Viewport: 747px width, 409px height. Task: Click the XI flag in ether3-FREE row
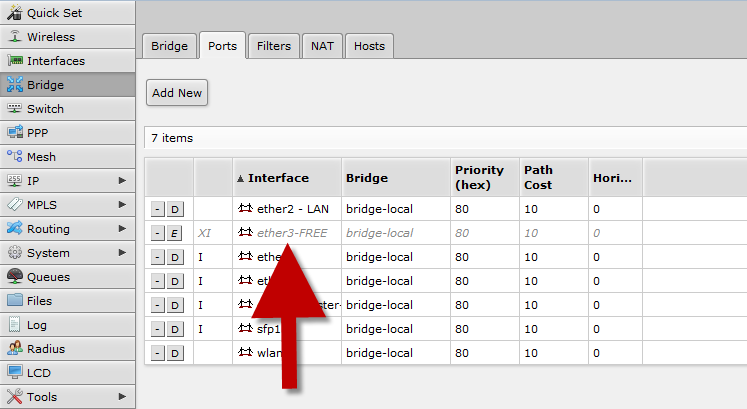tap(204, 233)
